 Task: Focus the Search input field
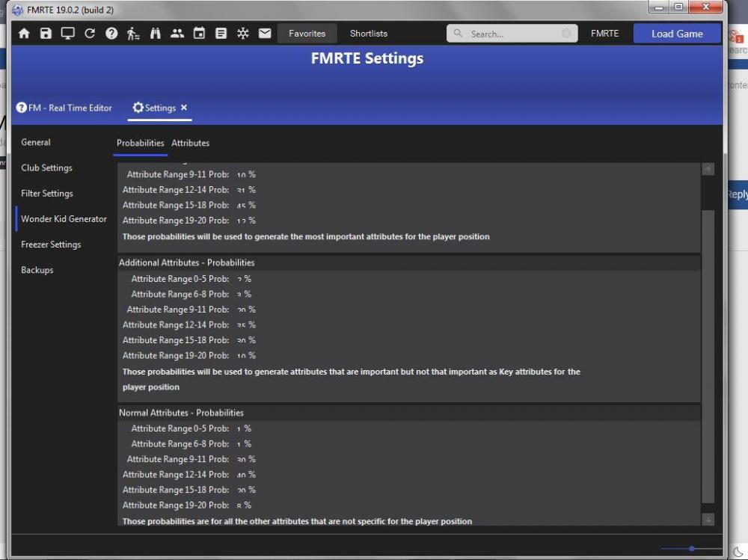tap(512, 34)
